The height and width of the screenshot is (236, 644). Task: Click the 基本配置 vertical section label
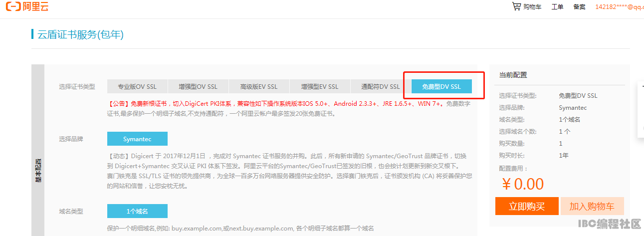click(x=38, y=171)
